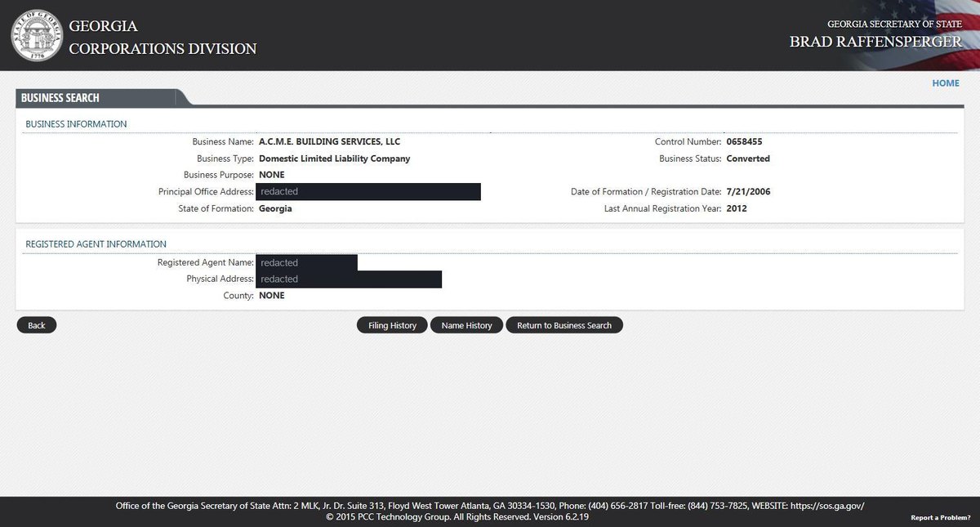
Task: Click the Business Type label
Action: [x=225, y=159]
